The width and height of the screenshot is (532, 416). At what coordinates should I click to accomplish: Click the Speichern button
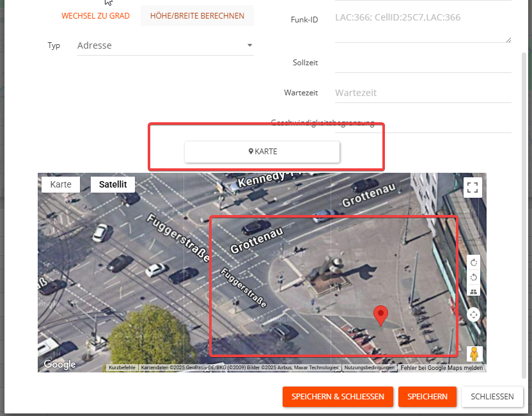point(427,397)
